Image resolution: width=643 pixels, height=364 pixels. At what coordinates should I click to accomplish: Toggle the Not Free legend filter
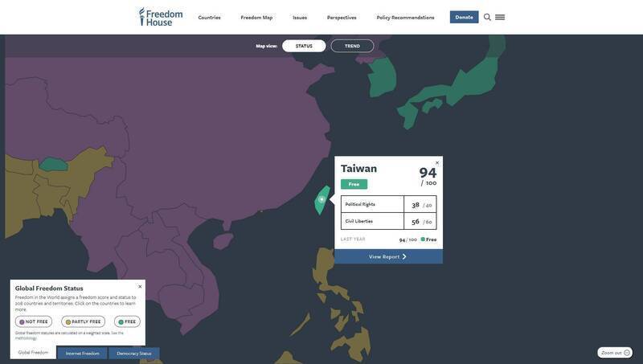pos(33,321)
